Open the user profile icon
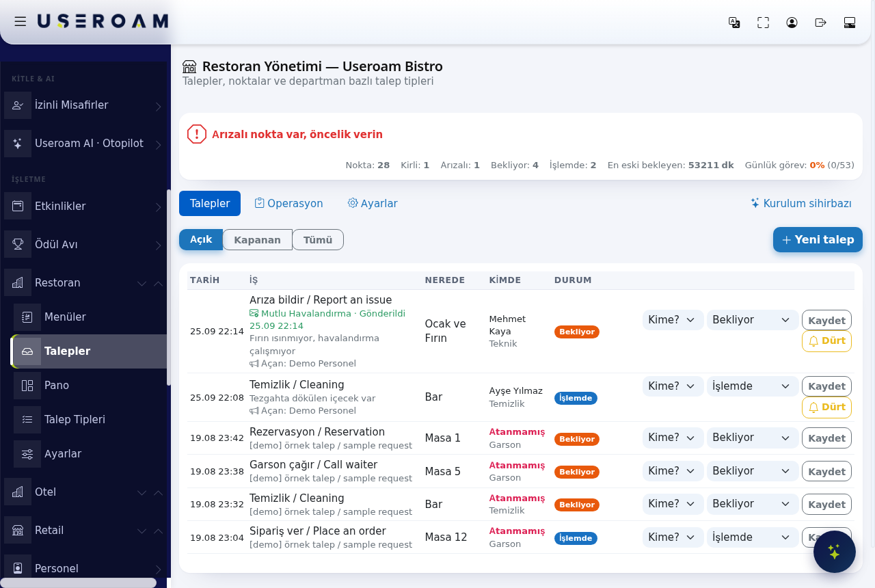Viewport: 875px width, 588px height. point(792,23)
